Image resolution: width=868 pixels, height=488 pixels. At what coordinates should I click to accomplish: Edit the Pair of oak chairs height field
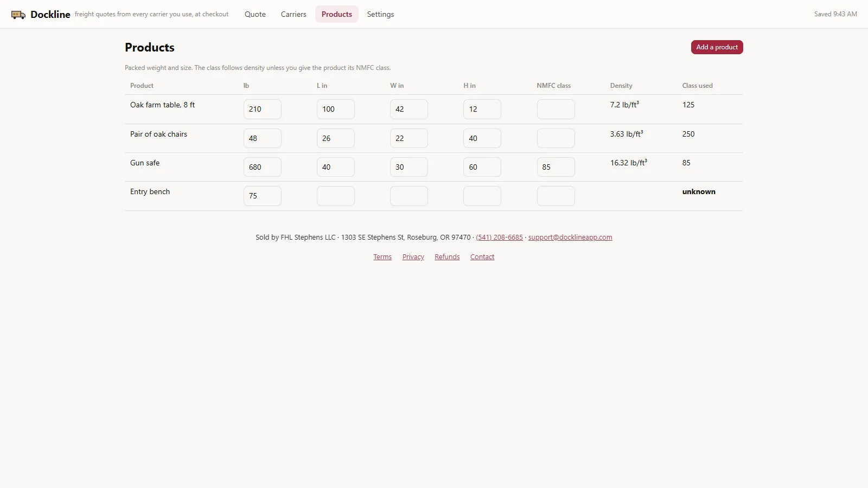[x=482, y=138]
